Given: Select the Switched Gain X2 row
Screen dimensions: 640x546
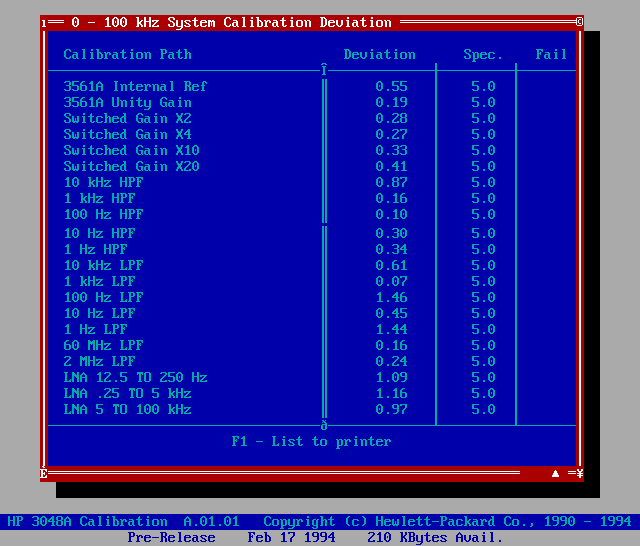Looking at the screenshot, I should coord(312,118).
